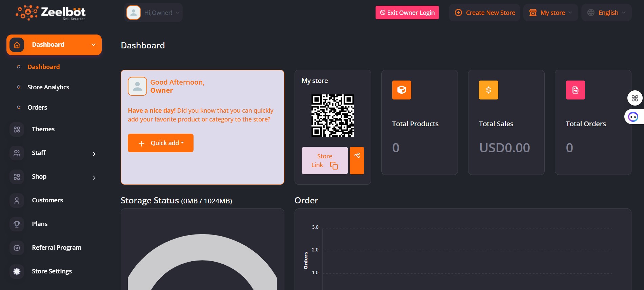The image size is (644, 290).
Task: Expand the Shop submenu
Action: [94, 177]
